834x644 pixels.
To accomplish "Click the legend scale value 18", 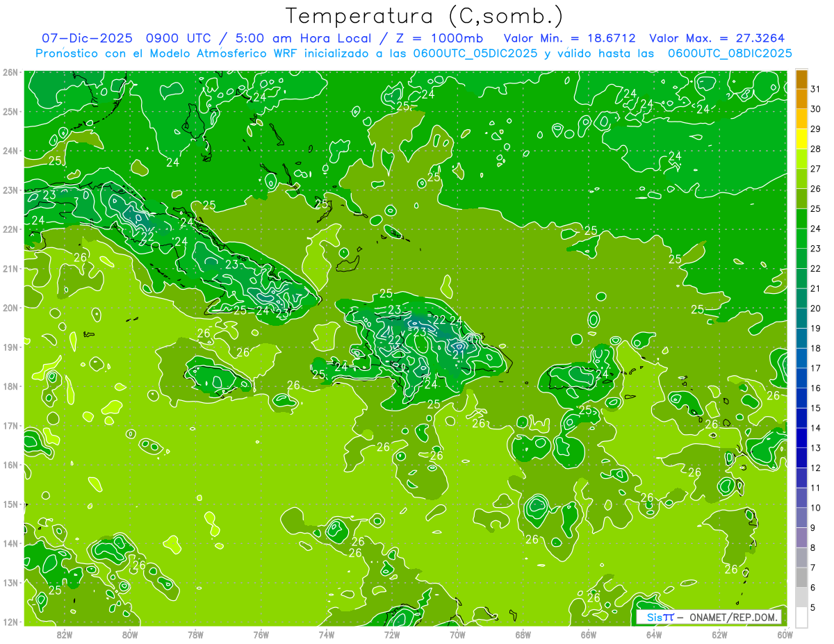I will click(x=815, y=348).
